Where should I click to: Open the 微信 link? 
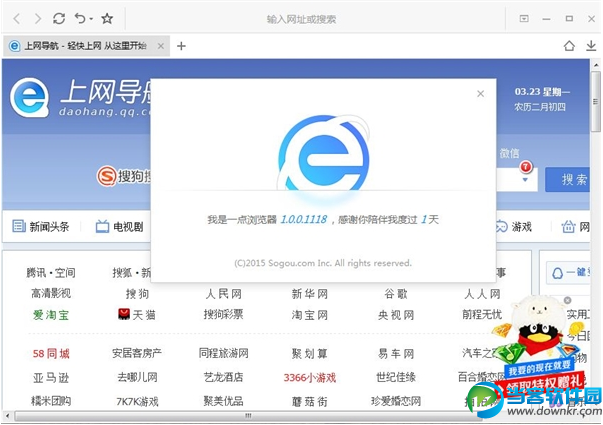509,153
